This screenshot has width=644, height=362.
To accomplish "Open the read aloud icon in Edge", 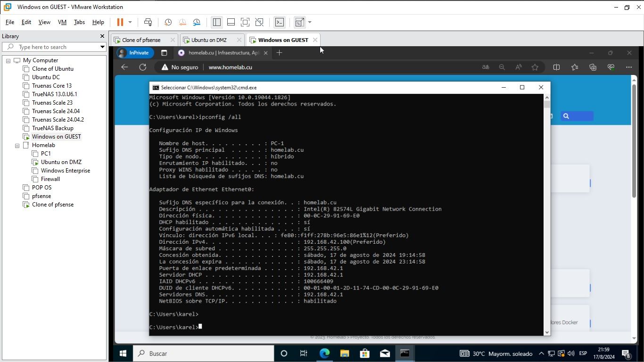I will pyautogui.click(x=518, y=67).
